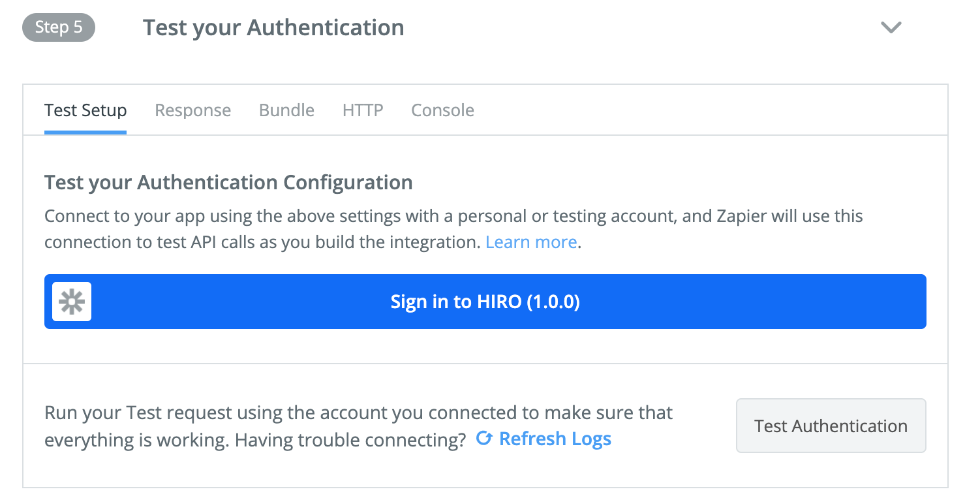Run the Test Authentication button
This screenshot has height=500, width=980.
[x=831, y=426]
